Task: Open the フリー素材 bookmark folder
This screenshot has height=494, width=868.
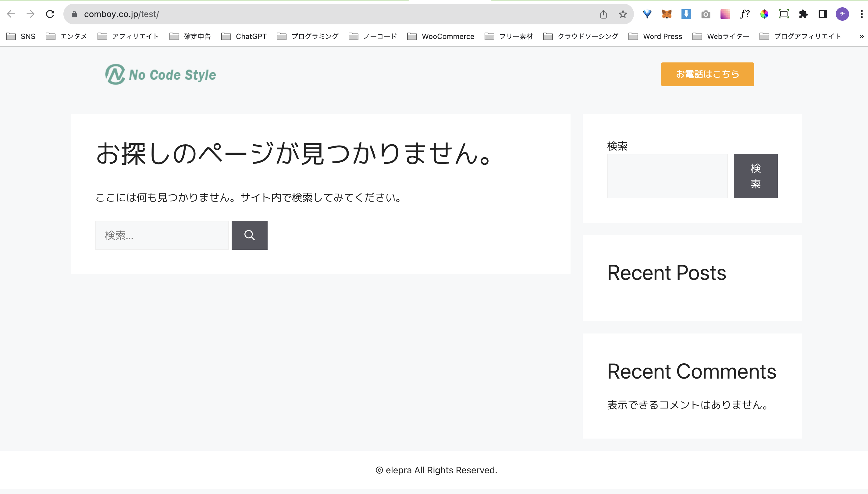Action: pyautogui.click(x=509, y=36)
